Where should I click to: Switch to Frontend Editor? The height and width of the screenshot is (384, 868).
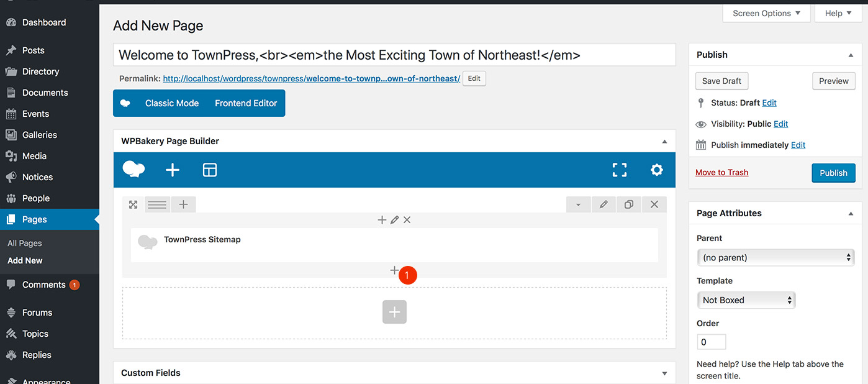(246, 103)
